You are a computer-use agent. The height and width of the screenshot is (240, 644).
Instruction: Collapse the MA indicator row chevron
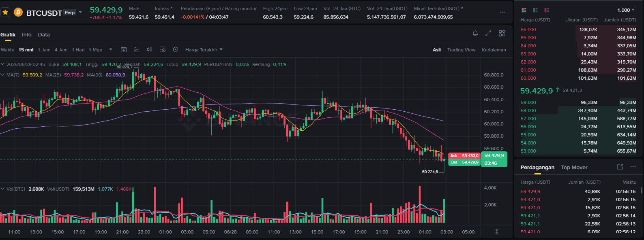[2, 75]
